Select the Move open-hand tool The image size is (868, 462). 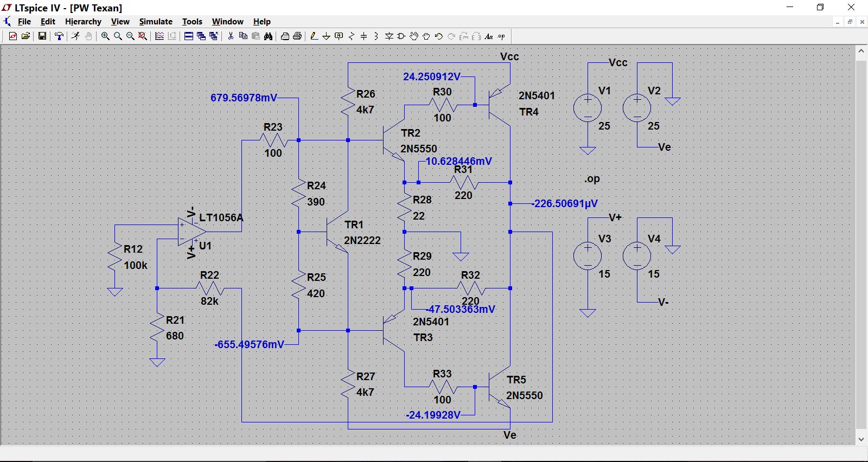(x=414, y=36)
